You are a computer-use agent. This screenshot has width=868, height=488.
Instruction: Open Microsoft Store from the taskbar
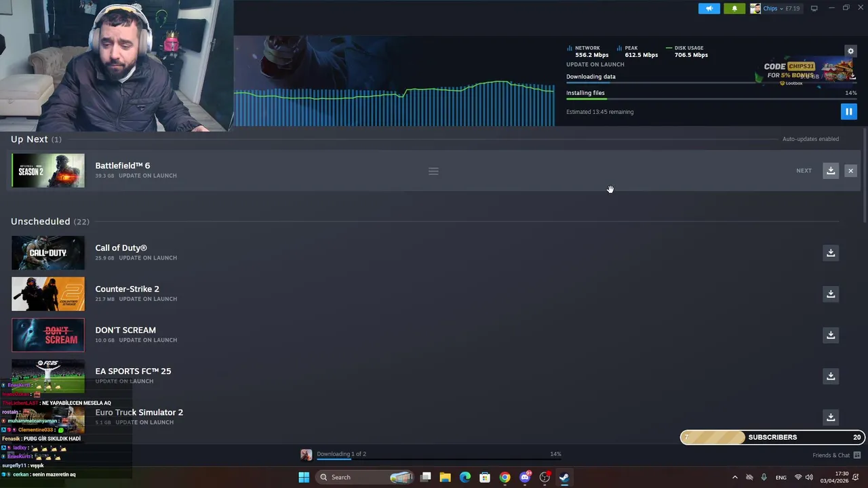485,477
